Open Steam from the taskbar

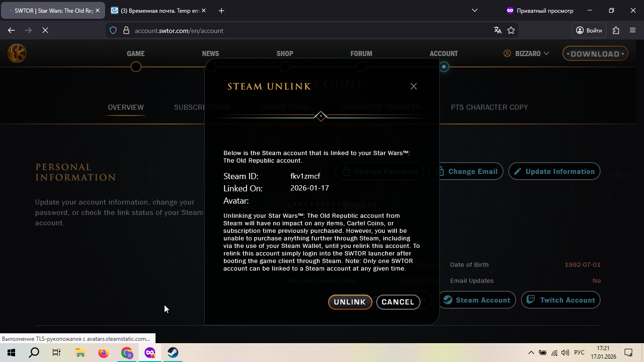(x=173, y=353)
